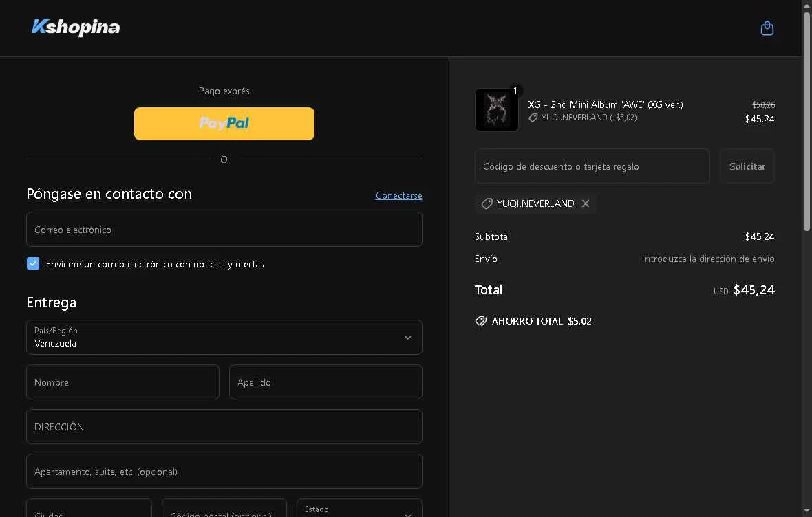The image size is (812, 517).
Task: Click the Apartamento, suite optional field
Action: 224,471
